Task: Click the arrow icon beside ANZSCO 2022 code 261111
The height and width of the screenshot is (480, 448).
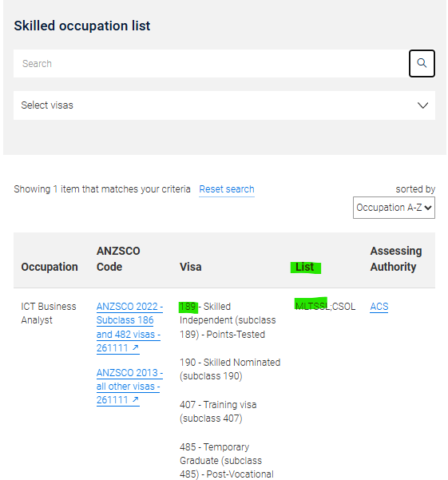Action: click(x=136, y=347)
